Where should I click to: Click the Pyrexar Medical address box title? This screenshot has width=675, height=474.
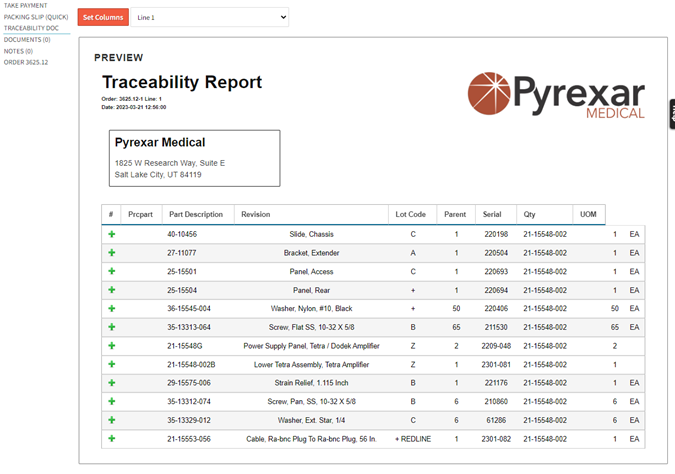(x=160, y=143)
